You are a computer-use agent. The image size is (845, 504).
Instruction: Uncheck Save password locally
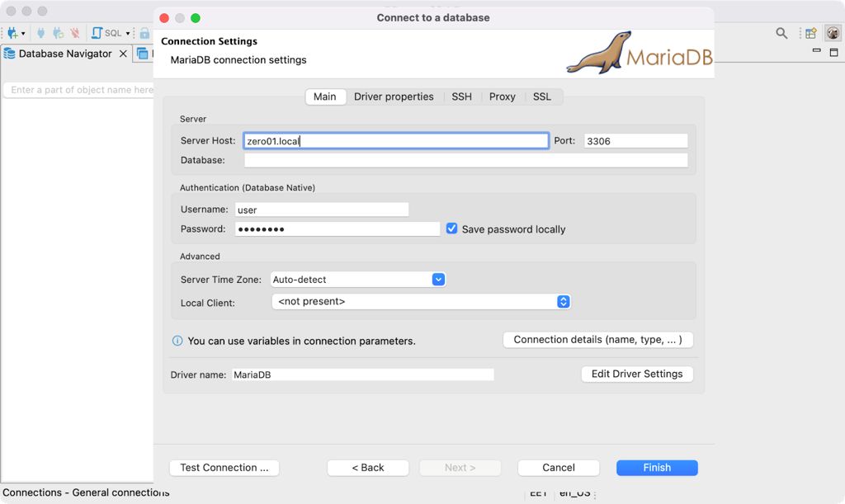(x=451, y=228)
